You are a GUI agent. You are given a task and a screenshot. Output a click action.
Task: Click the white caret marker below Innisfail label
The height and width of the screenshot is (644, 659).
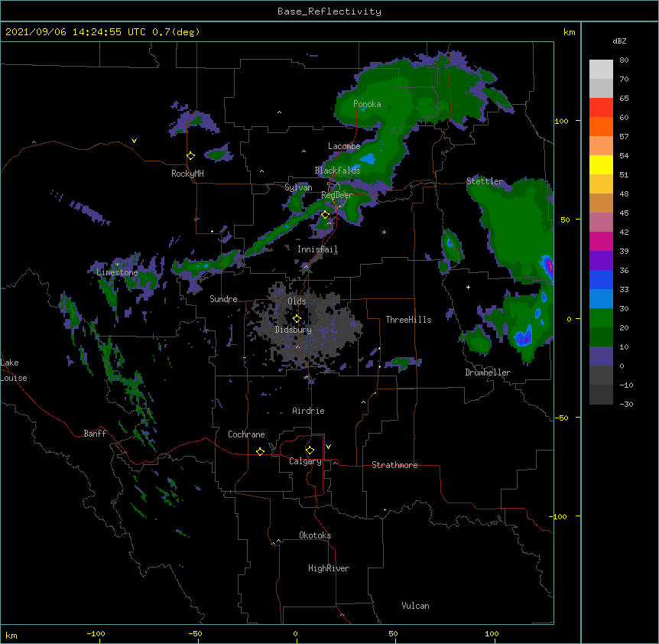306,266
